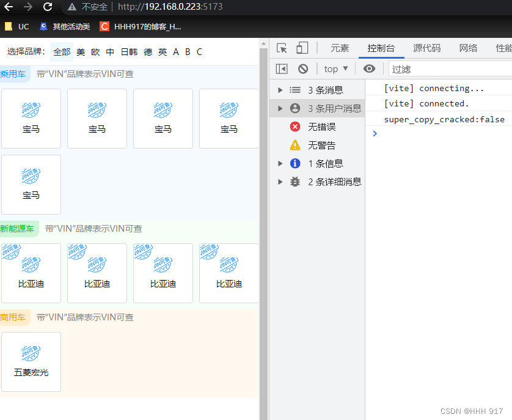The height and width of the screenshot is (420, 512).
Task: Open the UC bookmarks folder
Action: click(x=17, y=26)
